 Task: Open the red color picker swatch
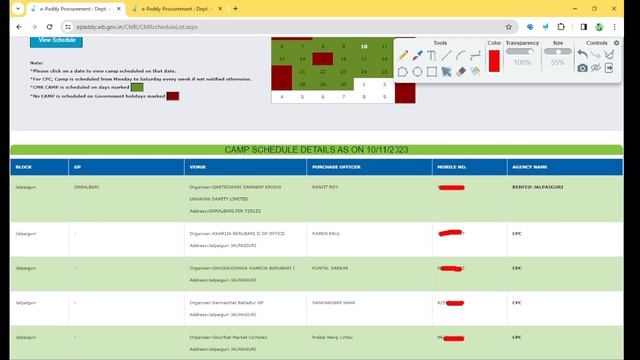tap(494, 61)
